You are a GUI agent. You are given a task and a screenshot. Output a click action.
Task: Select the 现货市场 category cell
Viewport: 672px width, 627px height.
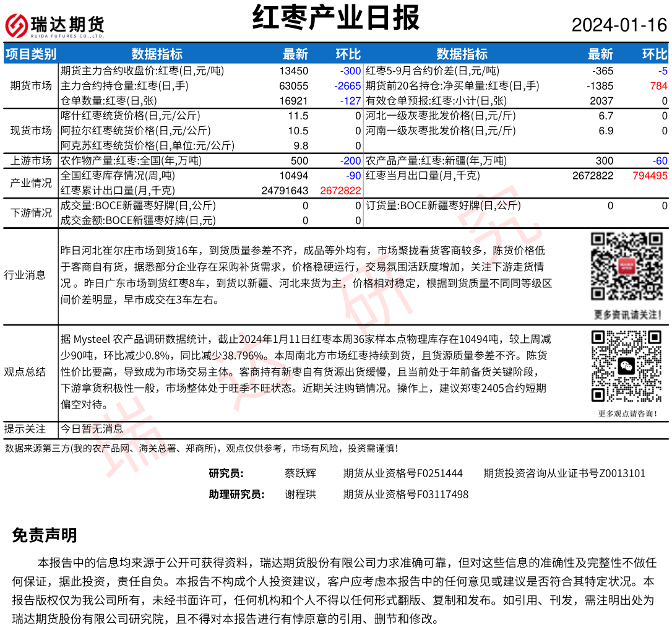pyautogui.click(x=31, y=131)
